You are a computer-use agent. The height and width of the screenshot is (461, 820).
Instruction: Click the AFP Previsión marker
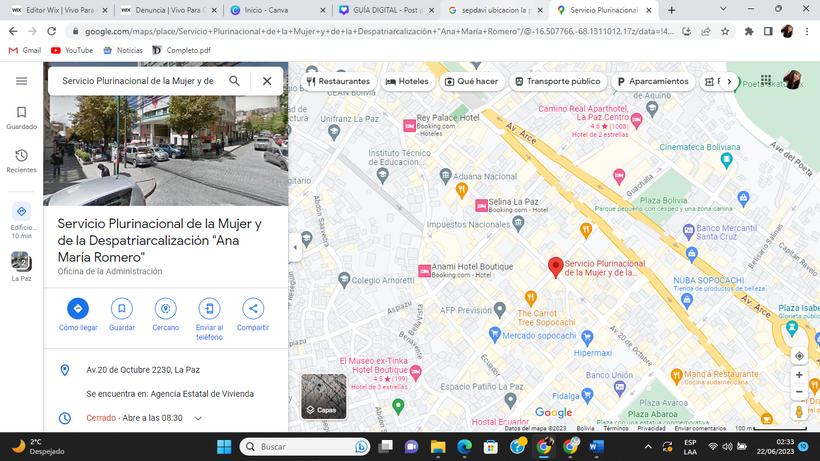pos(500,309)
